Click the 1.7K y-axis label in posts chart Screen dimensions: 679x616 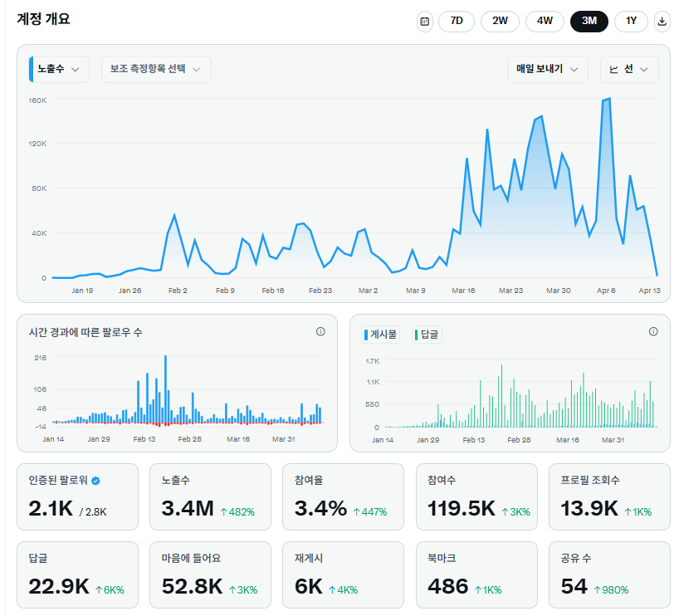tap(373, 361)
